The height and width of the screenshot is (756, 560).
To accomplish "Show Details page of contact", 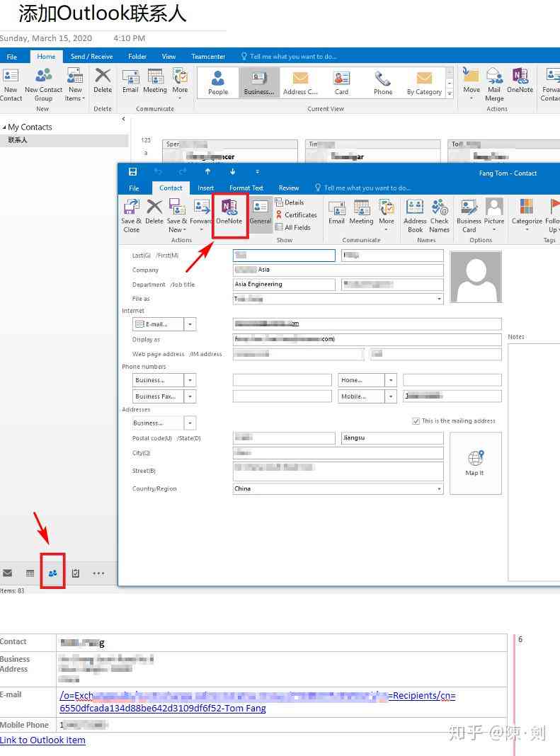I will 290,202.
